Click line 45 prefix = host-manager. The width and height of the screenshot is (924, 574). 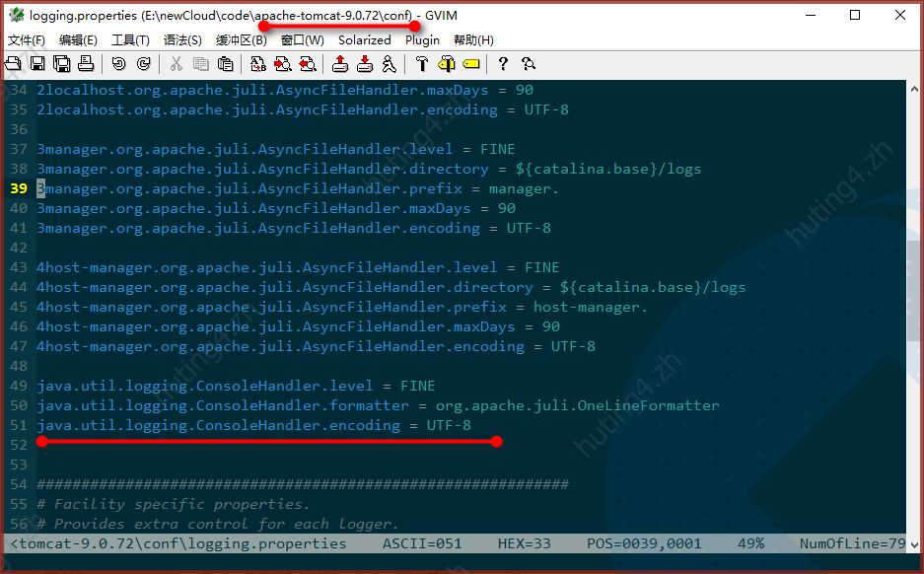342,307
